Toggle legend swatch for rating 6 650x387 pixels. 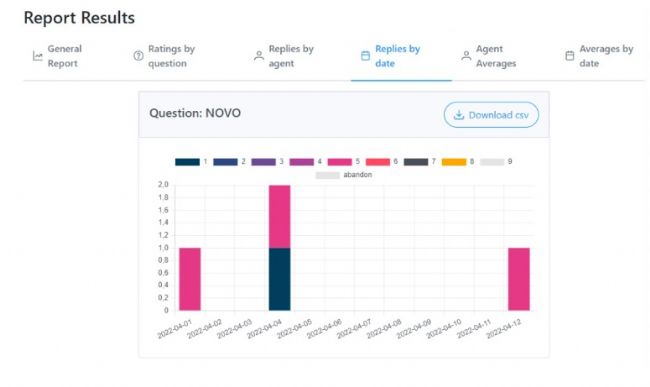point(378,162)
